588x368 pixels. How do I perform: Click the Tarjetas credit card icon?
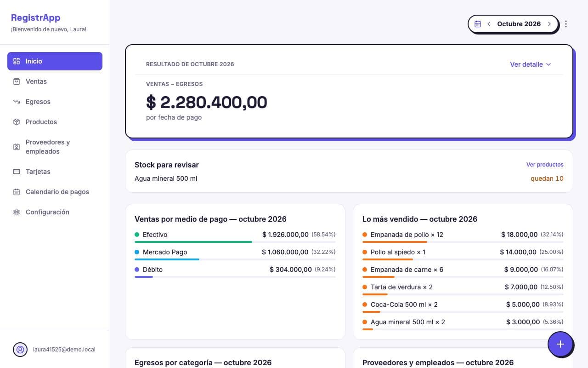[17, 172]
